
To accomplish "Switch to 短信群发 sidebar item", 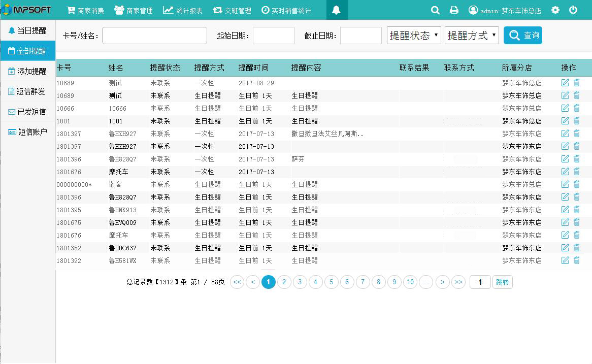I will coord(27,91).
